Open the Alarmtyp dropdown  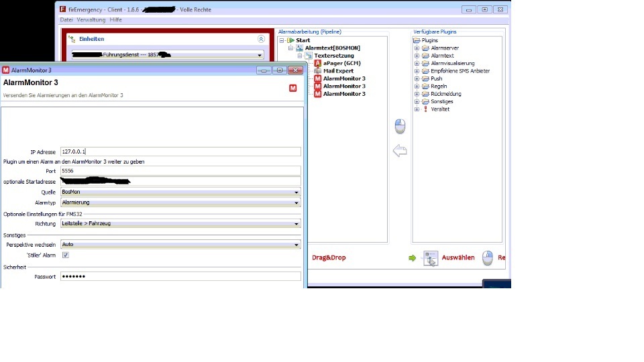180,202
